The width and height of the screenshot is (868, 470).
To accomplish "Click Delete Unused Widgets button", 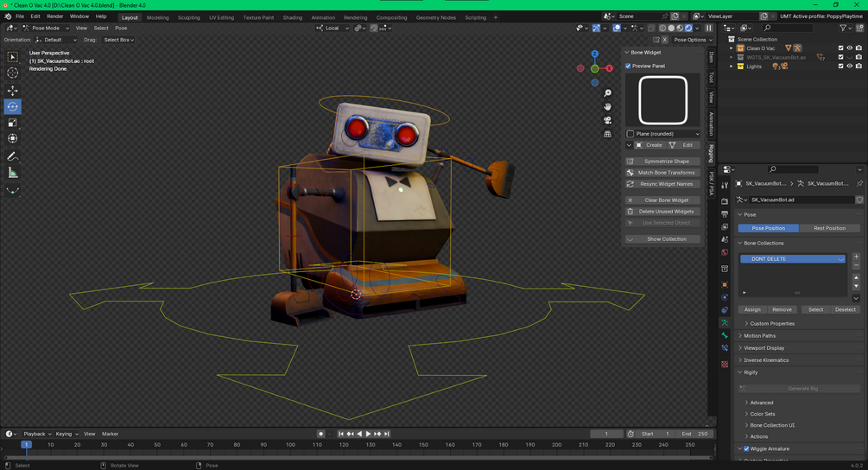I will pyautogui.click(x=662, y=212).
